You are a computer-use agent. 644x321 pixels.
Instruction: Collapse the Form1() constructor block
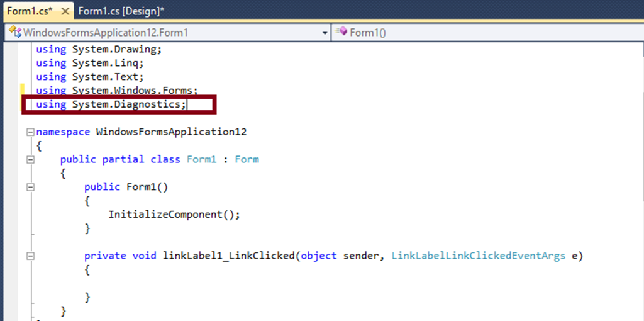click(x=30, y=187)
